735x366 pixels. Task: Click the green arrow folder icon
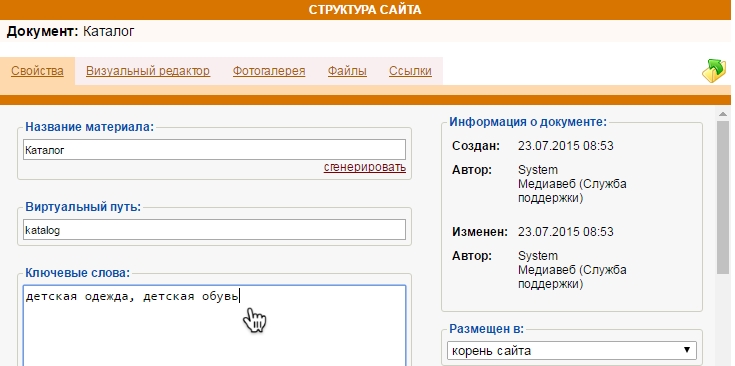(714, 71)
